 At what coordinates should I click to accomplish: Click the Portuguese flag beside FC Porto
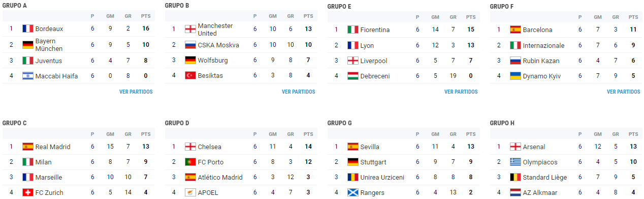190,162
